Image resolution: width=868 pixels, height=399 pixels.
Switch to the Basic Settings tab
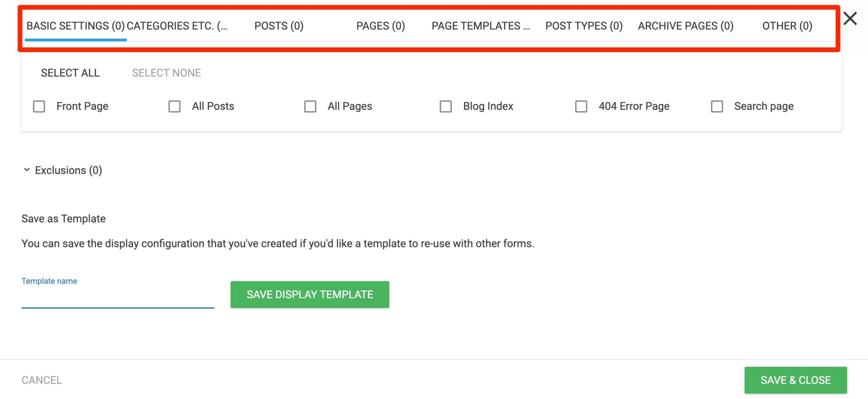tap(75, 26)
